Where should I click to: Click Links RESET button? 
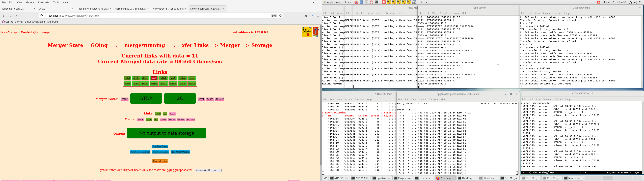point(173,114)
